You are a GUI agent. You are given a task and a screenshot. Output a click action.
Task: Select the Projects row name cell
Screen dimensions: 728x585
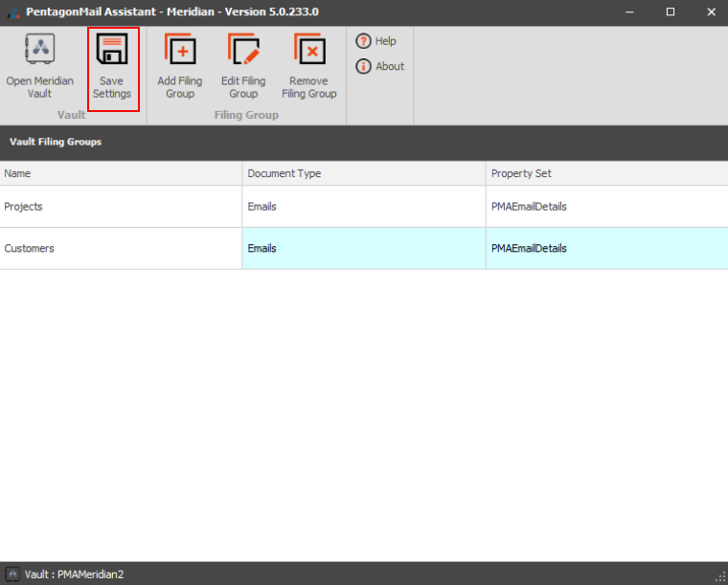121,207
